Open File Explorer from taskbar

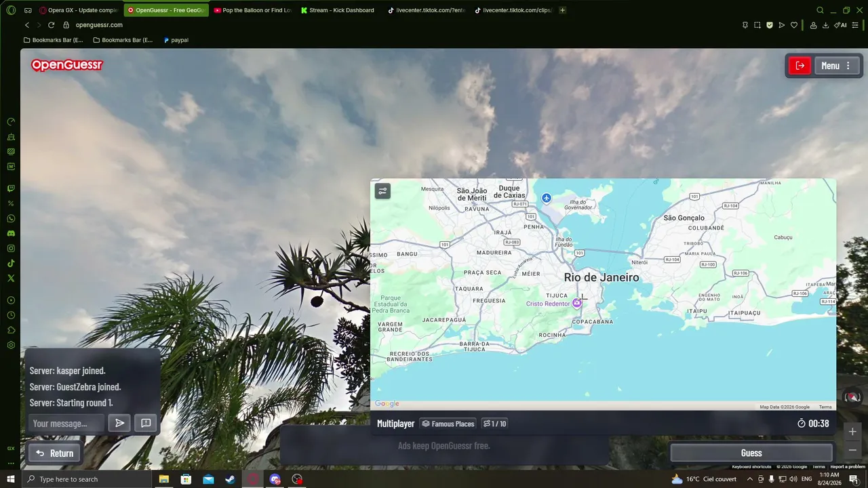[x=163, y=479]
